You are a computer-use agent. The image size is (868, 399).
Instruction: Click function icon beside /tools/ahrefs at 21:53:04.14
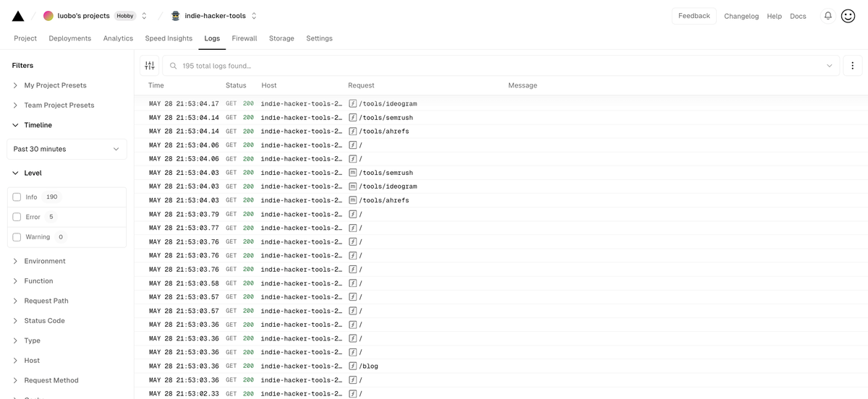coord(353,131)
